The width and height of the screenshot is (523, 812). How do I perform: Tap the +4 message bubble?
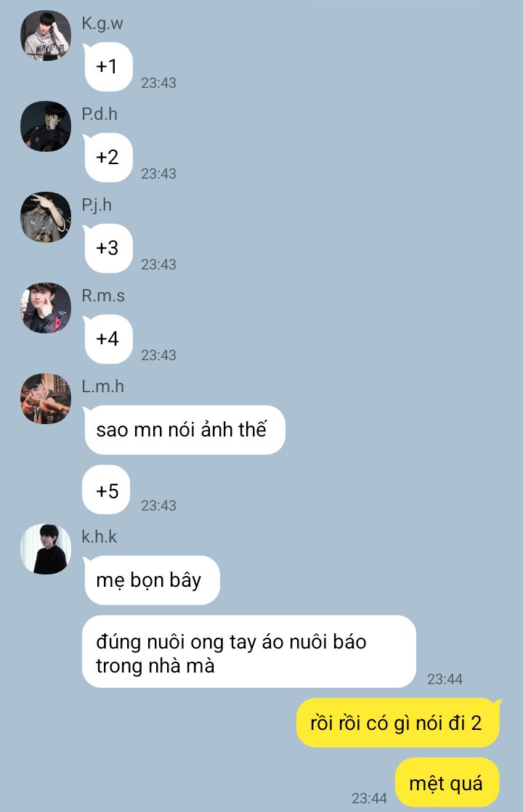point(108,338)
